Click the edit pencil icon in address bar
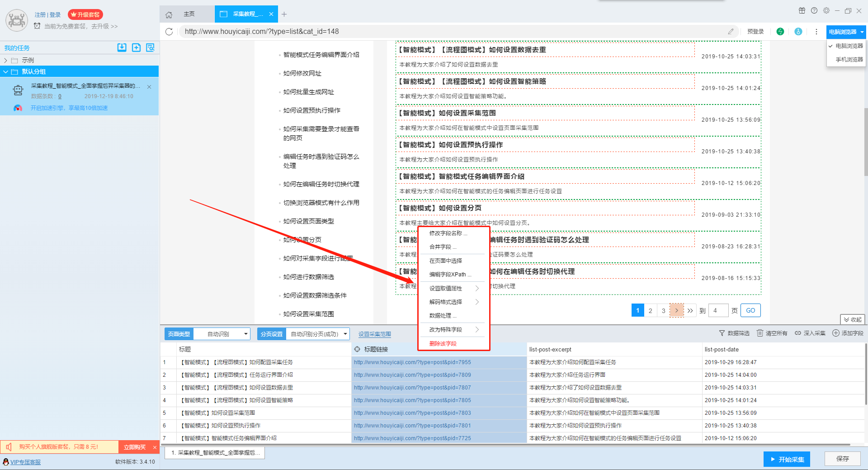 point(731,32)
